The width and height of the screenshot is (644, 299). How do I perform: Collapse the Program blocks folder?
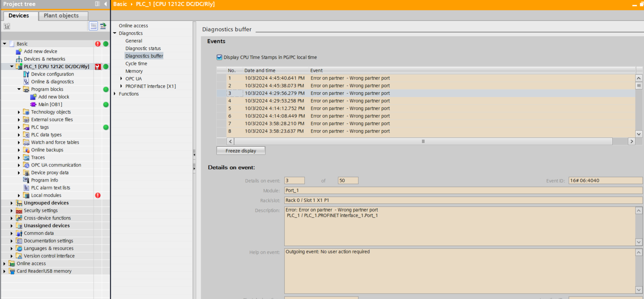pyautogui.click(x=19, y=89)
